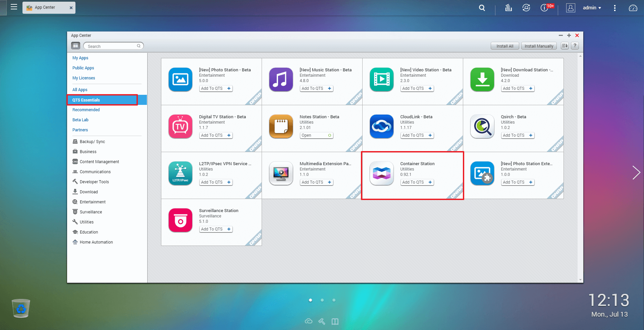Click Add To QTS for Container Station

tap(417, 182)
